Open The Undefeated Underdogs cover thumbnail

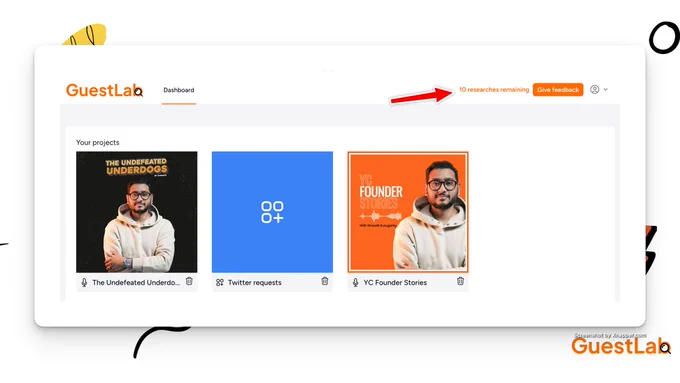(x=137, y=212)
